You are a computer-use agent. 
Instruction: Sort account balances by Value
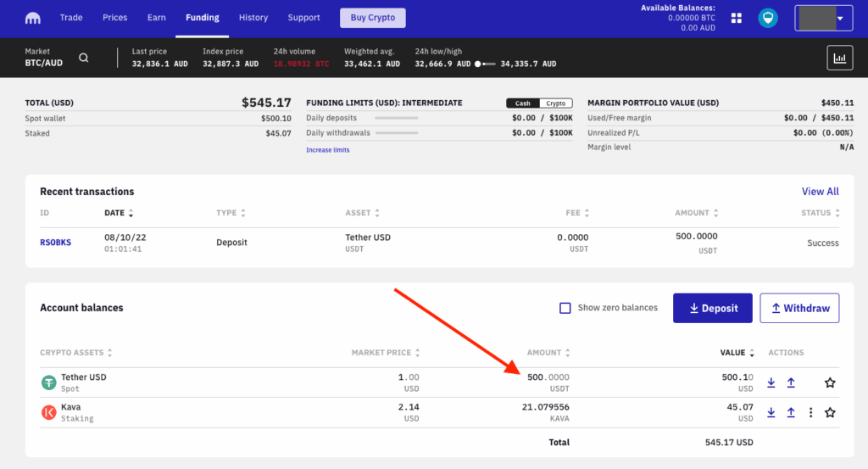737,353
